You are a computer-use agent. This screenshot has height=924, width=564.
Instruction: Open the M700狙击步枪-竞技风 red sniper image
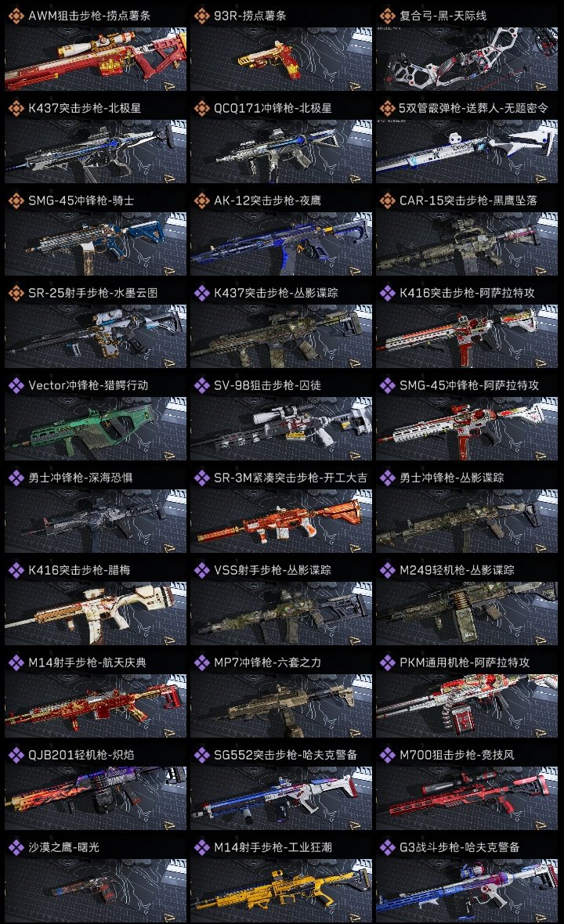point(467,798)
